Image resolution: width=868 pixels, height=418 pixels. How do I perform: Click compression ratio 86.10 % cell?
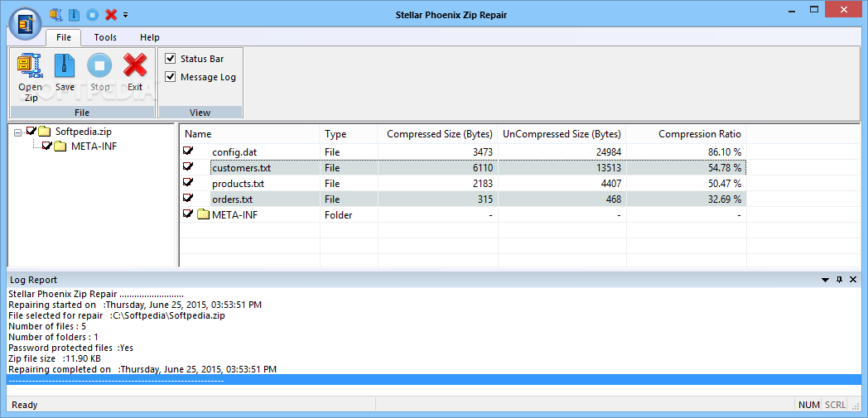[x=687, y=152]
